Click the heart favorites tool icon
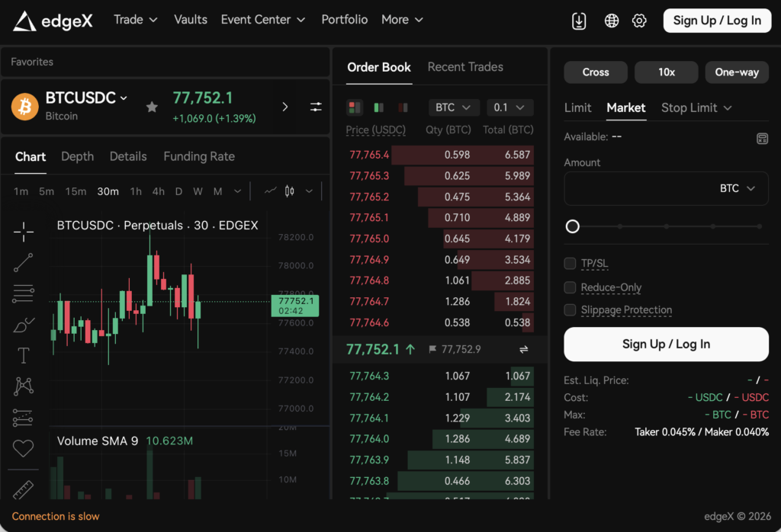Screen dimensions: 781x532 pos(23,448)
